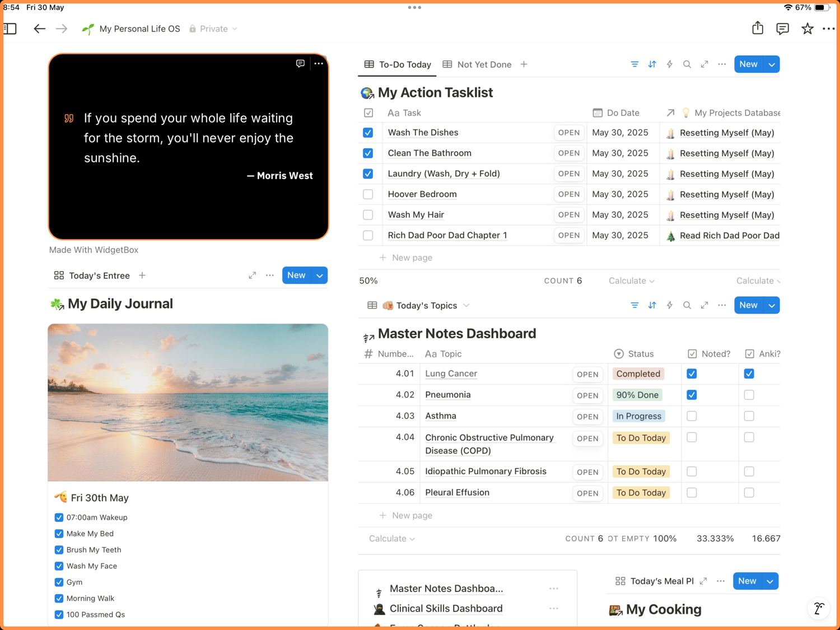Viewport: 840px width, 630px height.
Task: Go back with the left arrow
Action: coord(39,29)
